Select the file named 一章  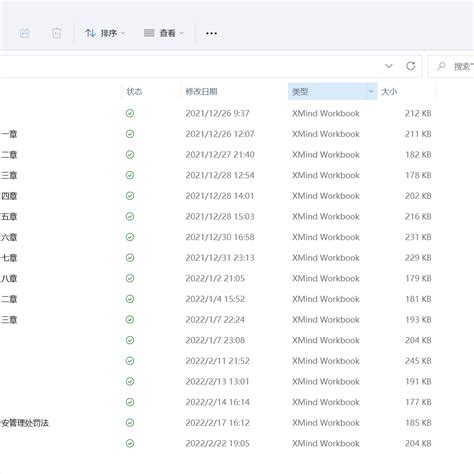point(9,134)
